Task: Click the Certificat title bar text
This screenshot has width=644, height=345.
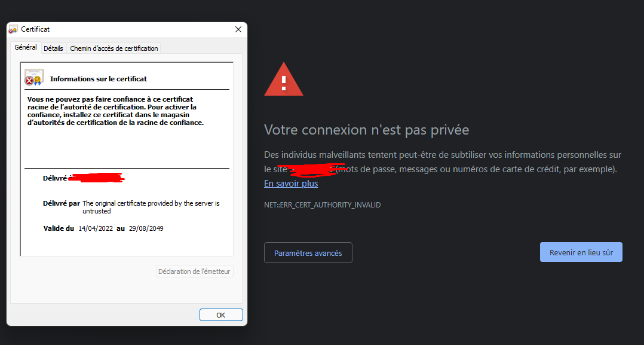Action: pos(35,29)
